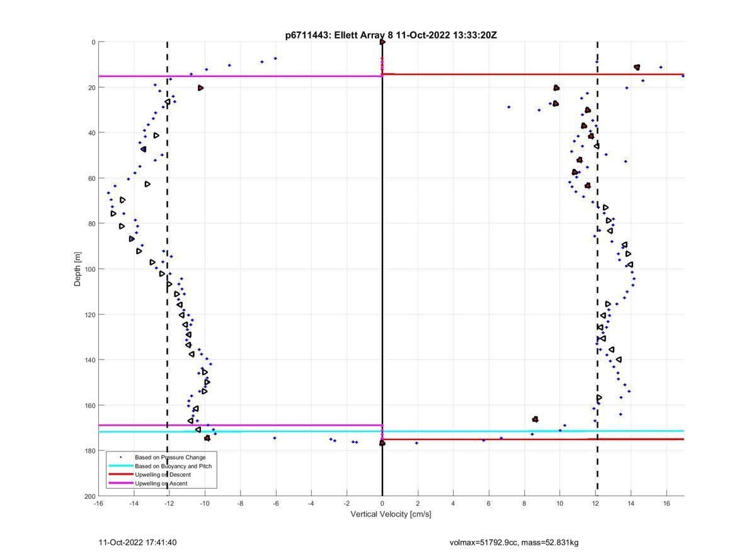Screen dimensions: 756x558
Task: Select the 'Depth [m]' y-axis label
Action: tap(78, 269)
